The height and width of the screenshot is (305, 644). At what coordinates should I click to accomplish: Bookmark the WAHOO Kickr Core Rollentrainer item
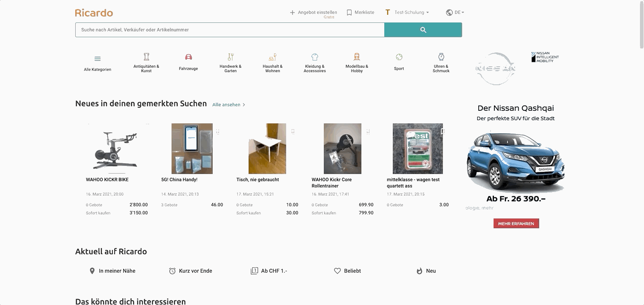(x=368, y=131)
